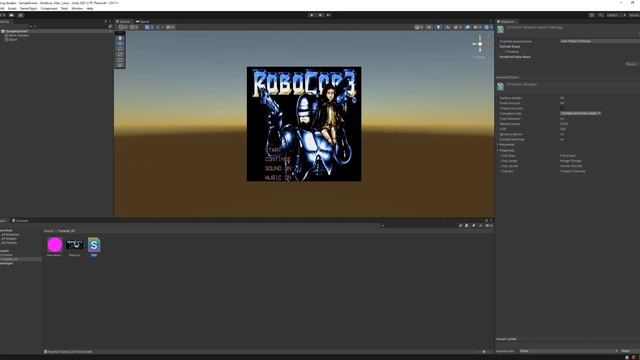The image size is (640, 360).
Task: Toggle Scene lighting on or off
Action: [439, 27]
